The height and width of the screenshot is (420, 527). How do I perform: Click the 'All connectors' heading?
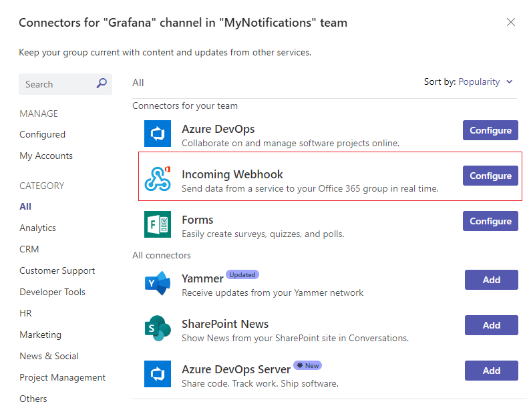pyautogui.click(x=162, y=255)
